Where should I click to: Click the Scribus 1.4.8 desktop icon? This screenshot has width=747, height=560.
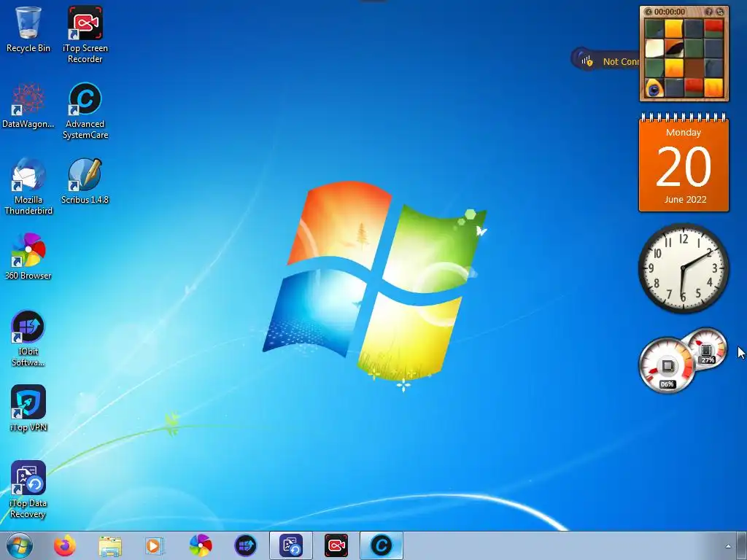(x=85, y=182)
